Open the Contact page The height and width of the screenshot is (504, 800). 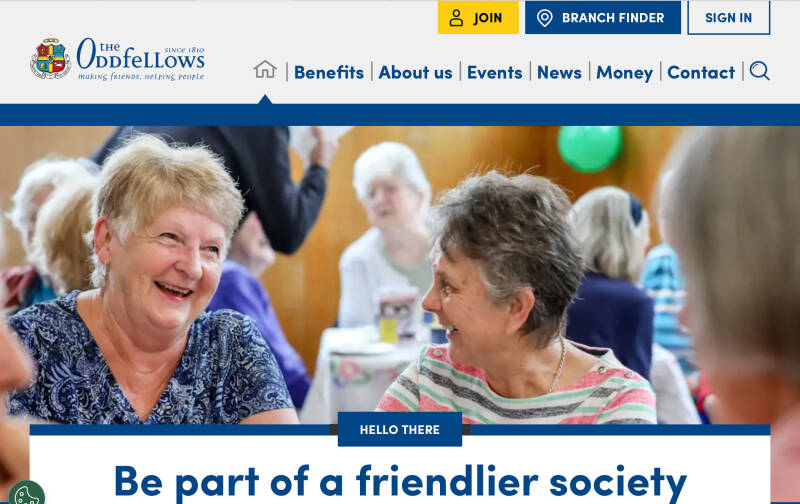701,72
